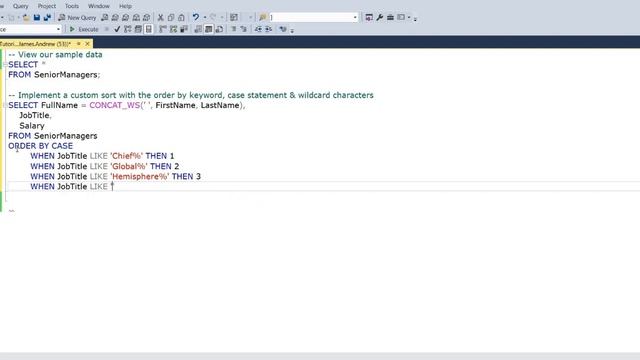Viewport: 640px width, 360px height.
Task: Click the Database Engine Query icon
Action: click(105, 18)
